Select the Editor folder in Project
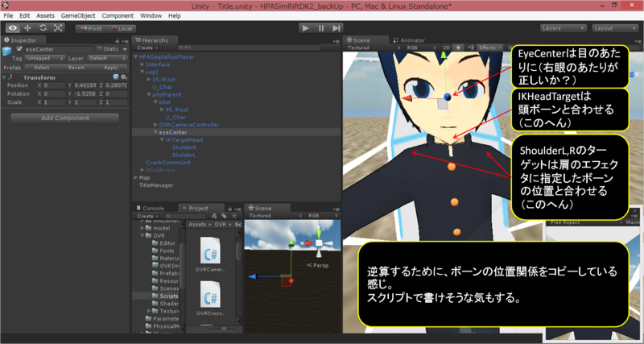 164,243
